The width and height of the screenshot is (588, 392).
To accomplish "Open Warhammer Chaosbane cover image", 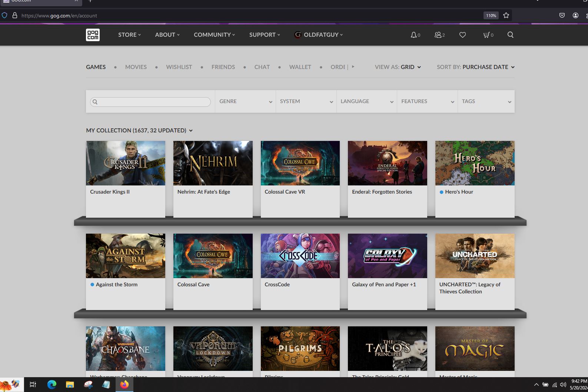I will coord(126,349).
